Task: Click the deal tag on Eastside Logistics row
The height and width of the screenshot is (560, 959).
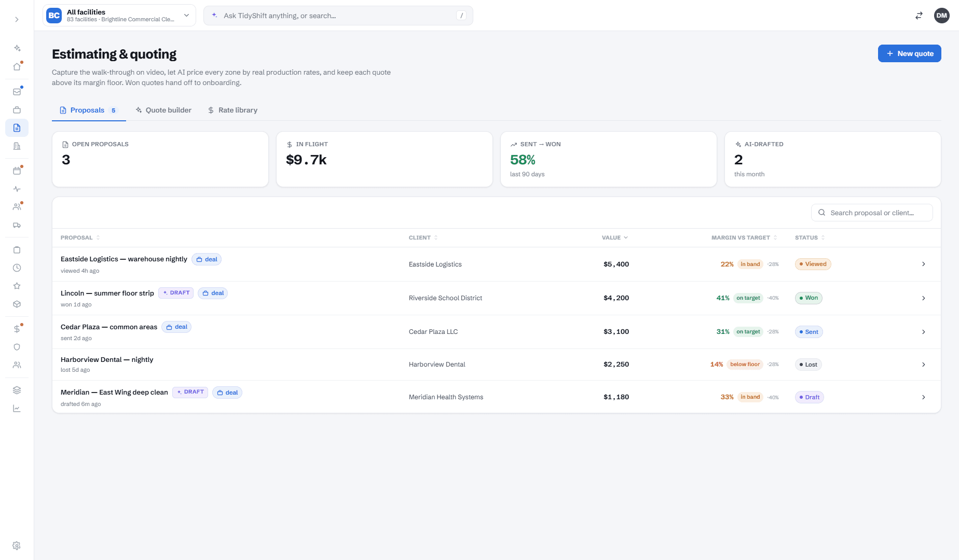Action: [x=207, y=259]
